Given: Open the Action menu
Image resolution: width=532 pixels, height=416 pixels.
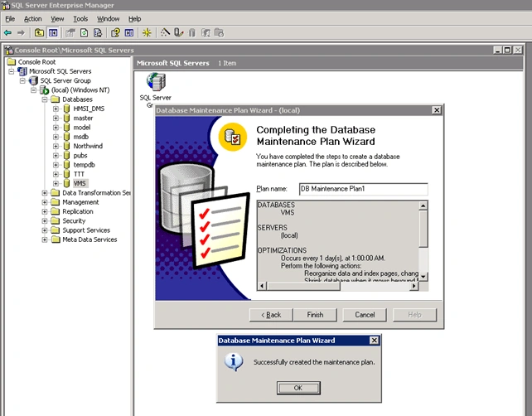Looking at the screenshot, I should click(x=33, y=19).
